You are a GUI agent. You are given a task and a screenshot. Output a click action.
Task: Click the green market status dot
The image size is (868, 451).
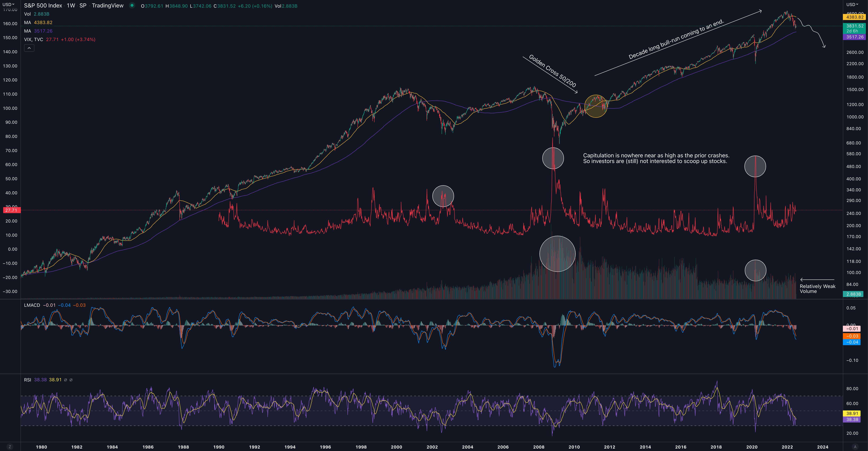point(132,5)
